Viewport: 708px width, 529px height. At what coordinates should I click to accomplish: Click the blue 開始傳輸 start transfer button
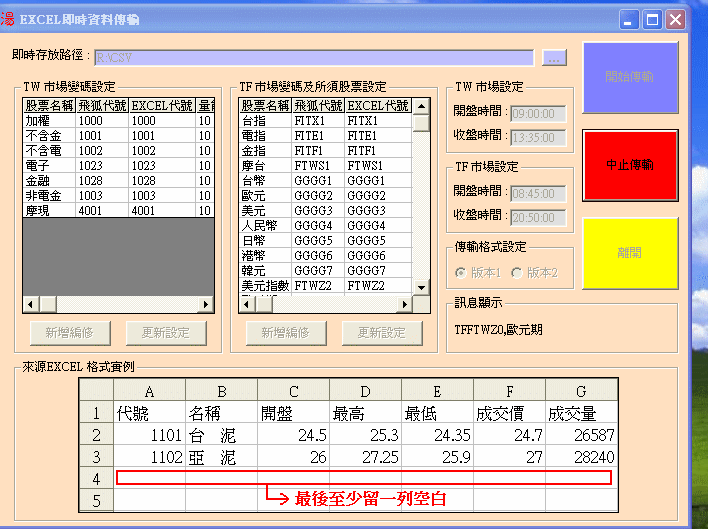[x=630, y=77]
